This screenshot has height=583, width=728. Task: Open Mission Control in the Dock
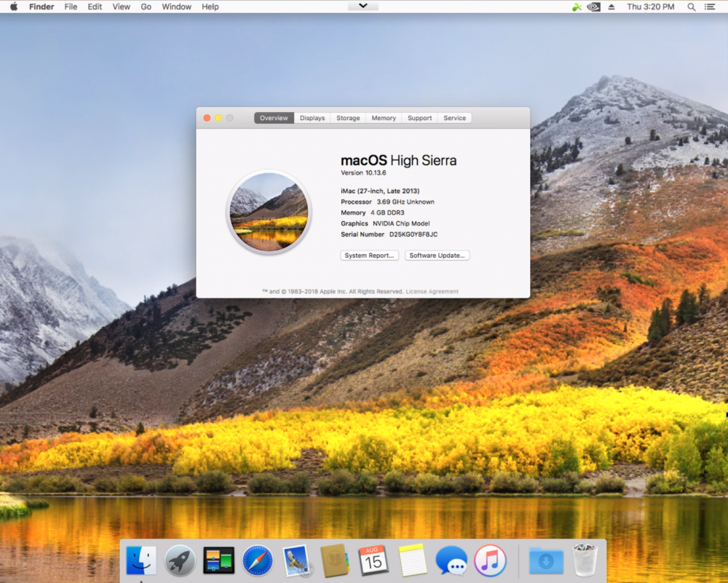tap(218, 560)
